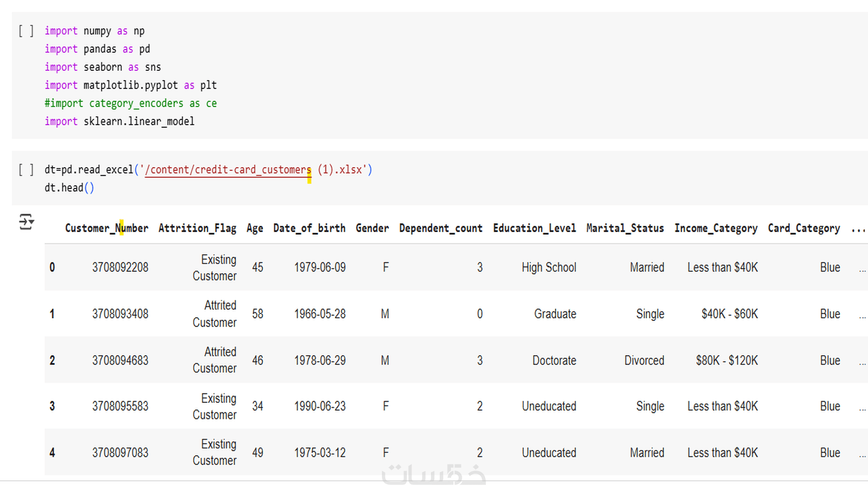
Task: Click the commented category_encoders import line
Action: coord(130,104)
